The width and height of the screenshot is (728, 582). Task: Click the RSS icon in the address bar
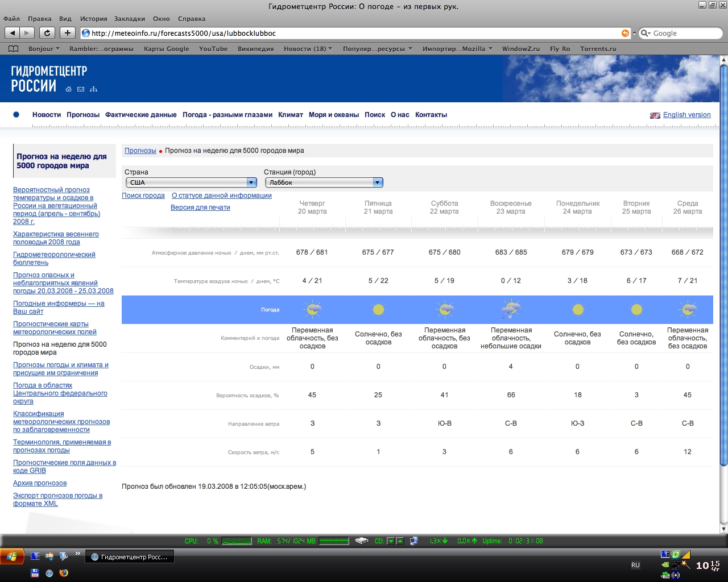[625, 34]
